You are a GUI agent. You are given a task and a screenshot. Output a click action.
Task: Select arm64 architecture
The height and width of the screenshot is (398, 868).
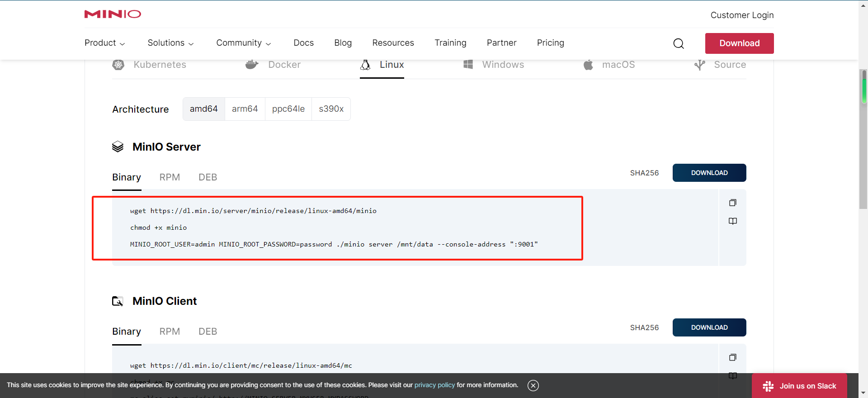click(245, 109)
